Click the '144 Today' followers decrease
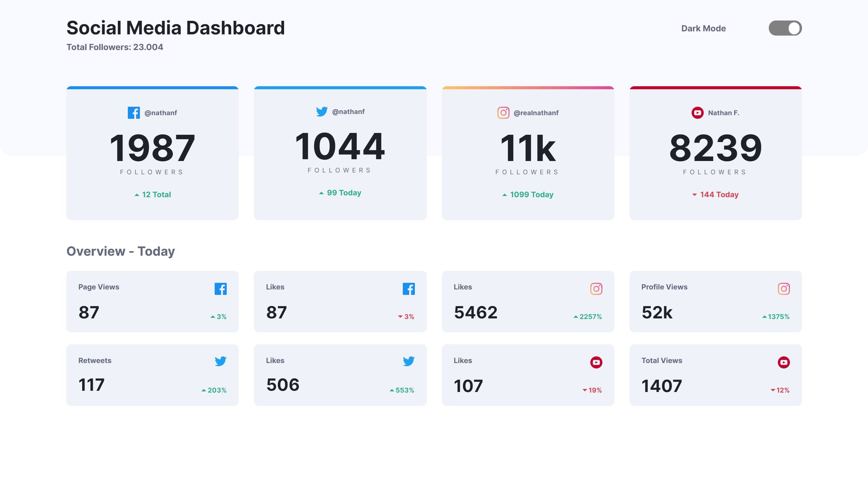 [715, 195]
